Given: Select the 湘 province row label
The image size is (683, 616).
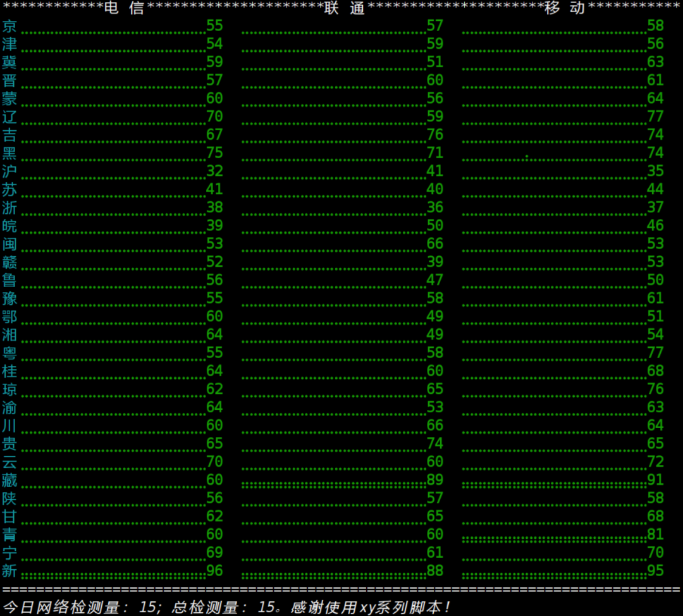Looking at the screenshot, I should tap(9, 335).
